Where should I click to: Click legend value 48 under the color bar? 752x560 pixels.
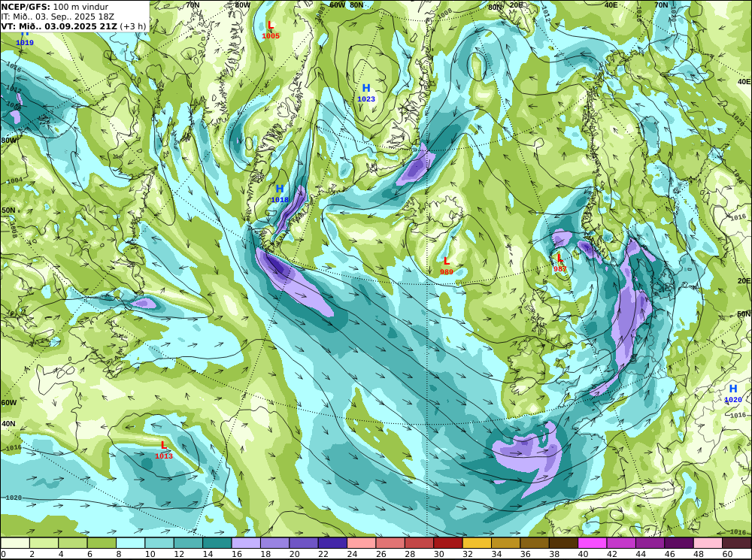[698, 554]
